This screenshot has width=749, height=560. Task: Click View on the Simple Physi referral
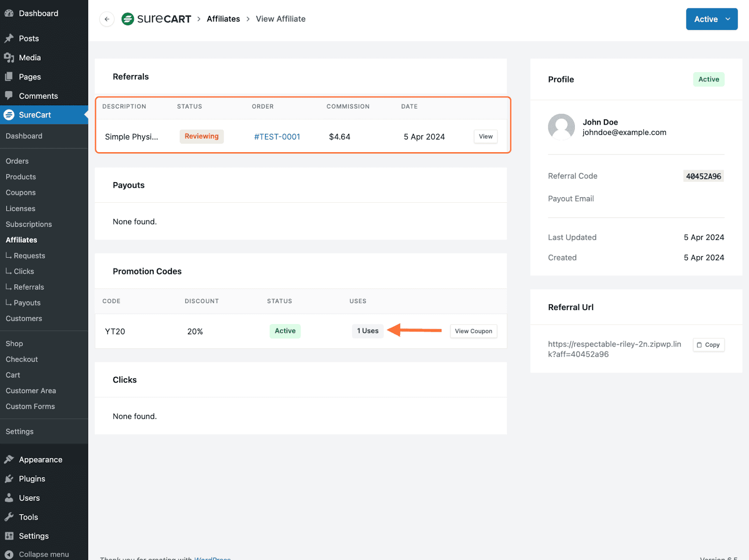(x=485, y=136)
